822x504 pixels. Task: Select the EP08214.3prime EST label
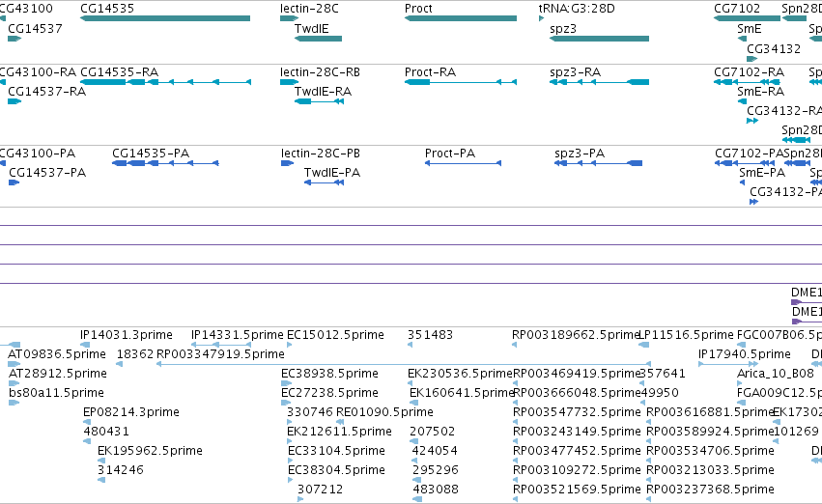131,411
